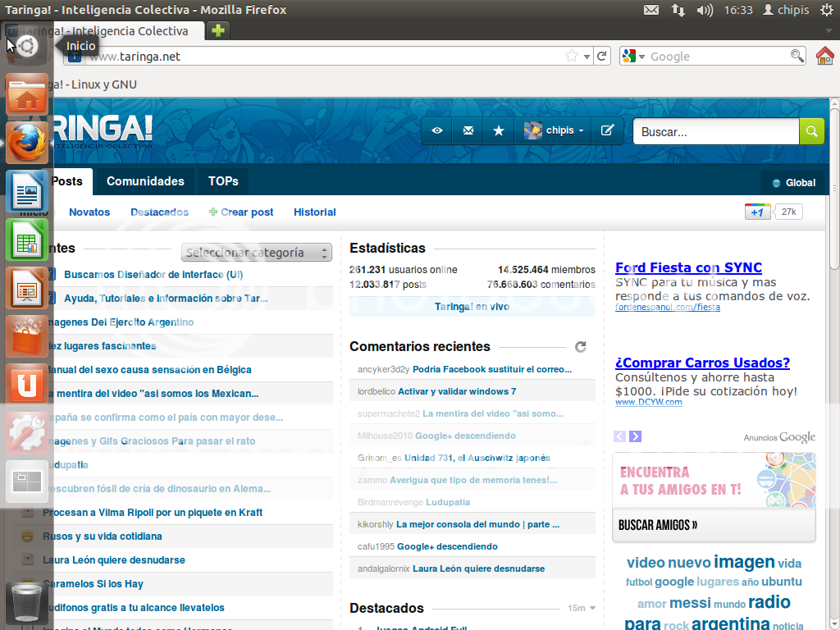Click the radio tag in tag cloud
The width and height of the screenshot is (840, 630).
(769, 602)
